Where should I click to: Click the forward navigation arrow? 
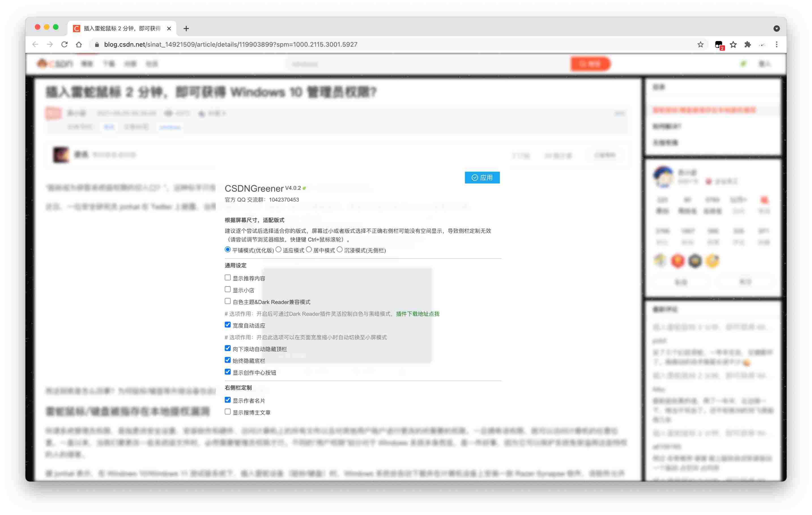[50, 44]
